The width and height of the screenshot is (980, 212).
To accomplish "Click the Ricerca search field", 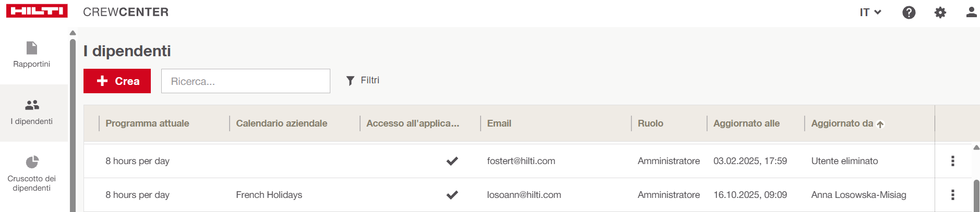I will (245, 81).
